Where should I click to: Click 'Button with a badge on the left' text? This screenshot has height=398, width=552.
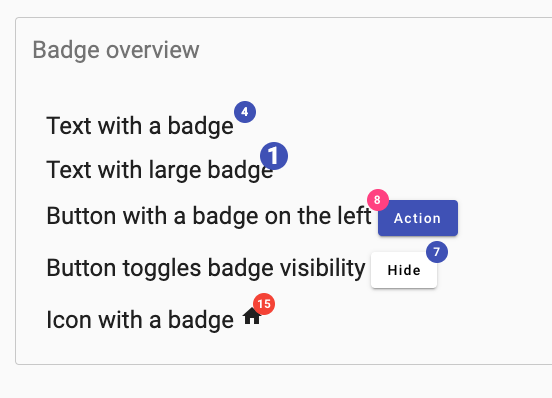[x=209, y=216]
